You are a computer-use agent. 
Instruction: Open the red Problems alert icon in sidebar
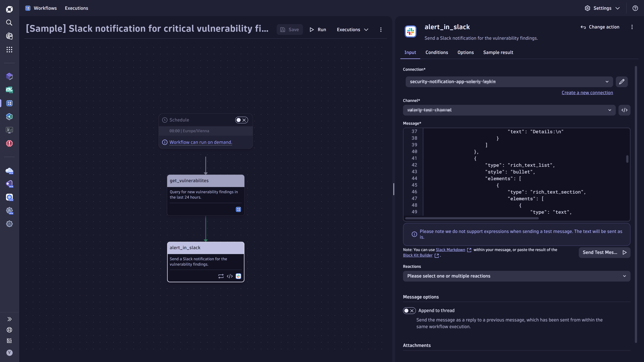click(x=9, y=143)
